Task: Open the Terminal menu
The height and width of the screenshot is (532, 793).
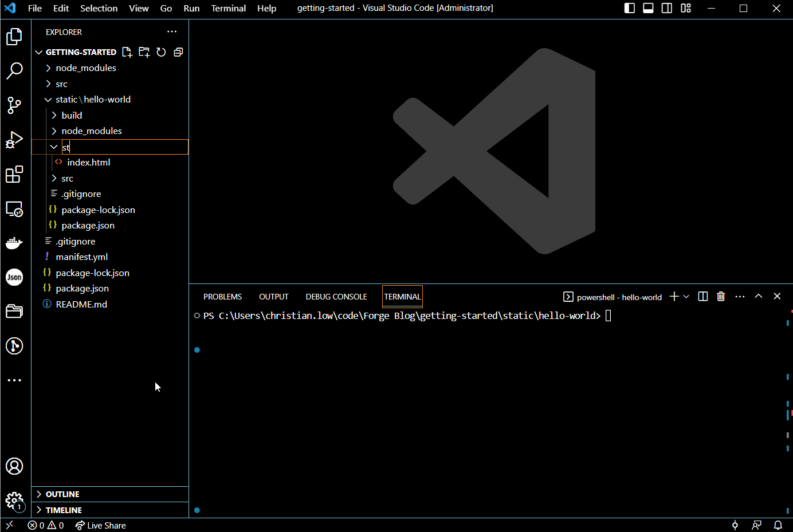Action: point(229,8)
